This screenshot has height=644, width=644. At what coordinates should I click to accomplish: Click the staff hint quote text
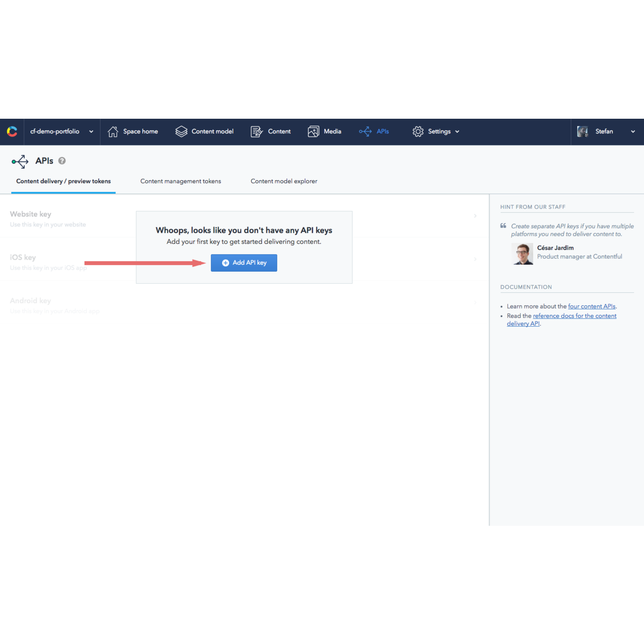[572, 230]
